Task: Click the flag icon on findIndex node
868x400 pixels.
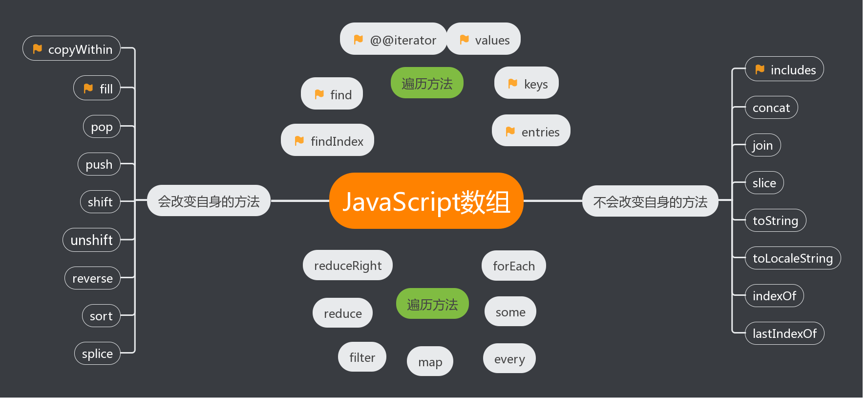Action: point(299,141)
